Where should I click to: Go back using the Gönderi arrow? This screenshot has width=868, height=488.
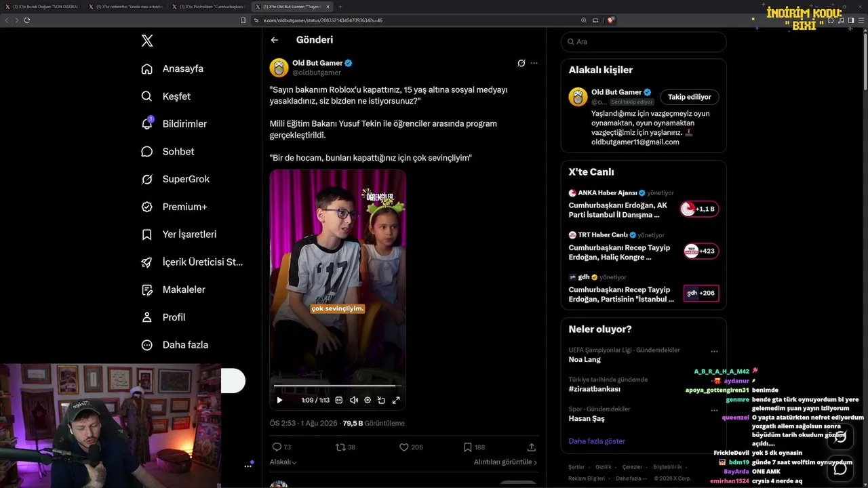tap(275, 40)
